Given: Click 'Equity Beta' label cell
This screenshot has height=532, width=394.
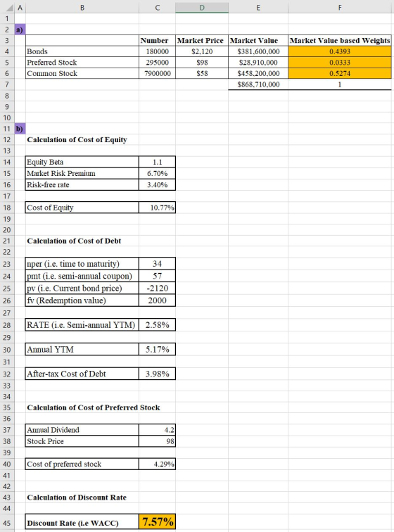Looking at the screenshot, I should click(x=82, y=162).
